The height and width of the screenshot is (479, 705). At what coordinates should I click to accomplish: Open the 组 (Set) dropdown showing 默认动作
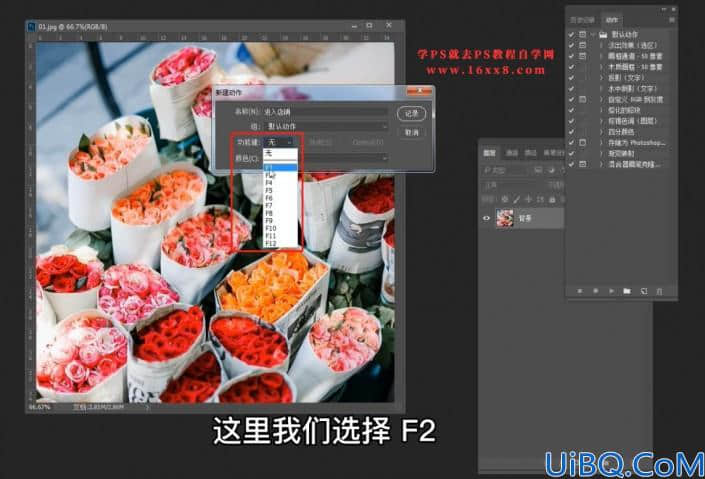click(x=326, y=127)
